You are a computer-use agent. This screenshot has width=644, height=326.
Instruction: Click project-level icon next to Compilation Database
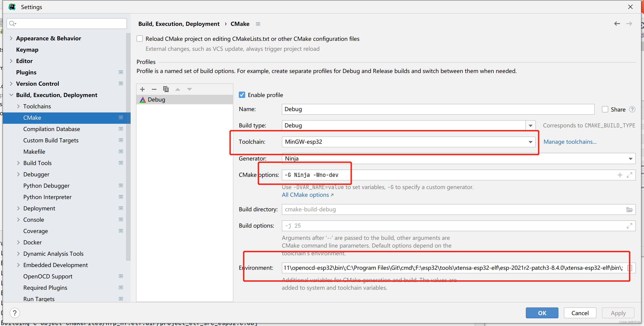(x=121, y=129)
